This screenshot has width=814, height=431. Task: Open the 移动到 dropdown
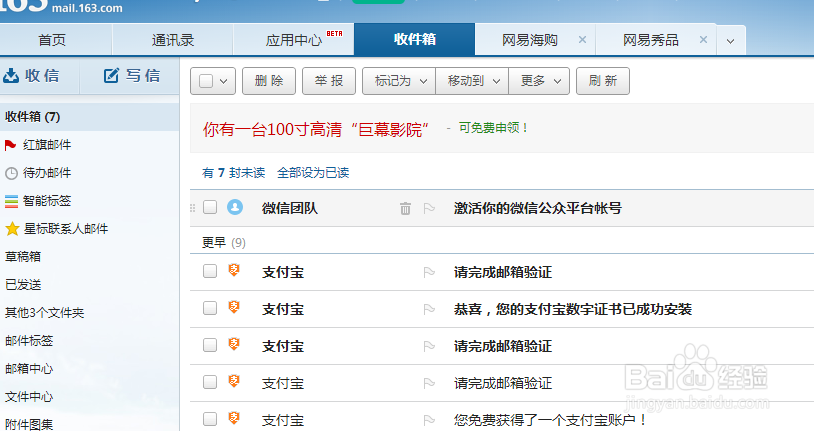coord(472,81)
